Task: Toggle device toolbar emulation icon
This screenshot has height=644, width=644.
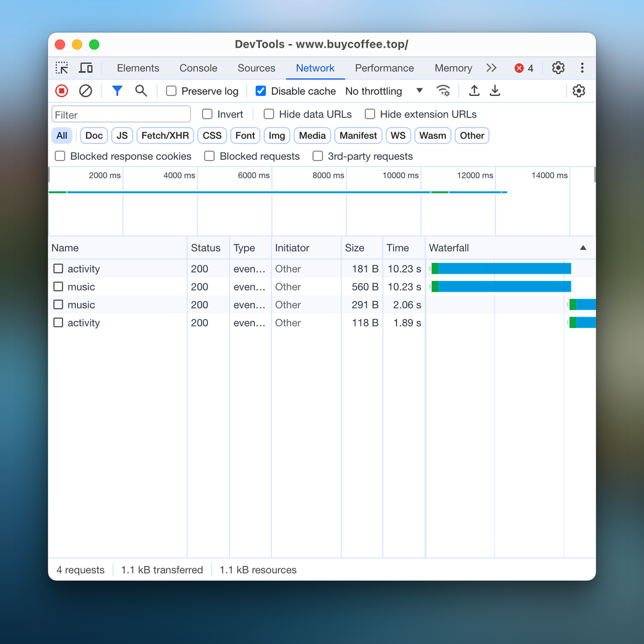Action: coord(86,68)
